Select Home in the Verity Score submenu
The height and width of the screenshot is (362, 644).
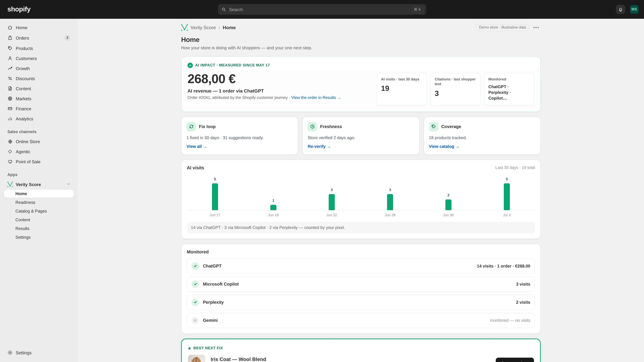(39, 194)
